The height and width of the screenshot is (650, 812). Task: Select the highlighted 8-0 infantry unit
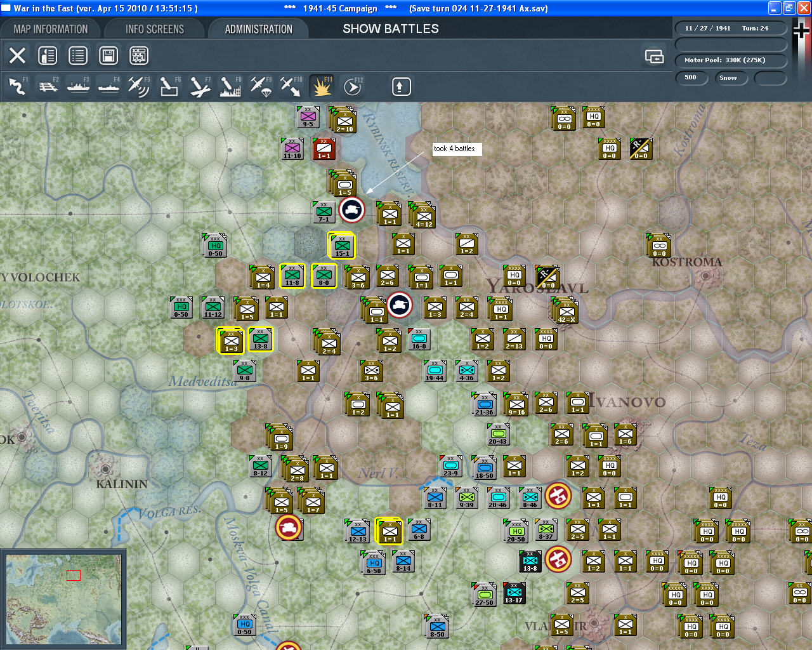pyautogui.click(x=324, y=276)
